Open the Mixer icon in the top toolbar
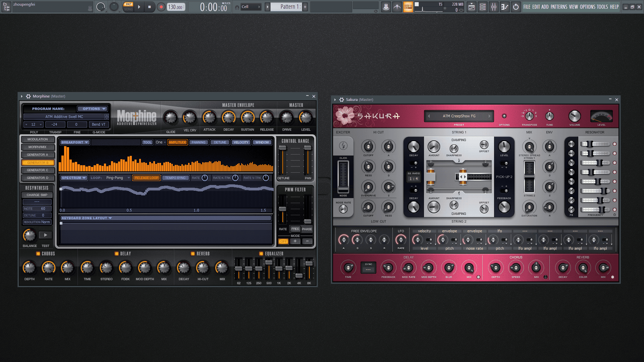Image resolution: width=644 pixels, height=362 pixels. coord(494,7)
